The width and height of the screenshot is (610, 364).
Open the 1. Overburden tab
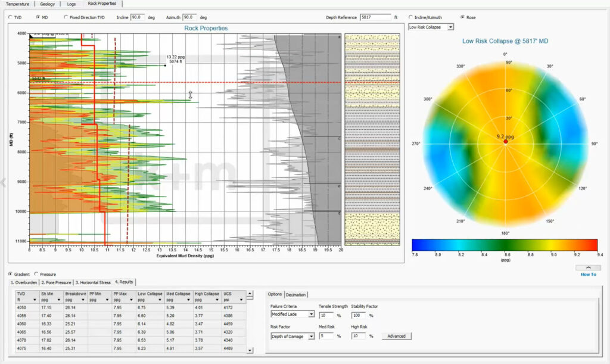click(24, 282)
